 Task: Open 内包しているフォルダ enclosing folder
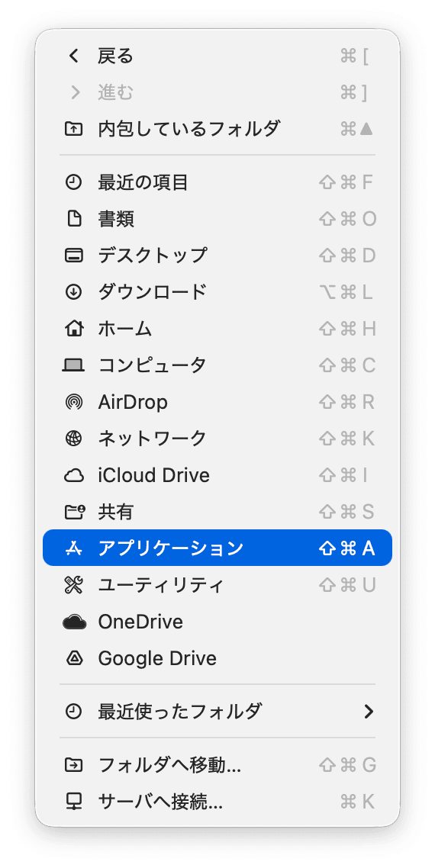tap(217, 129)
